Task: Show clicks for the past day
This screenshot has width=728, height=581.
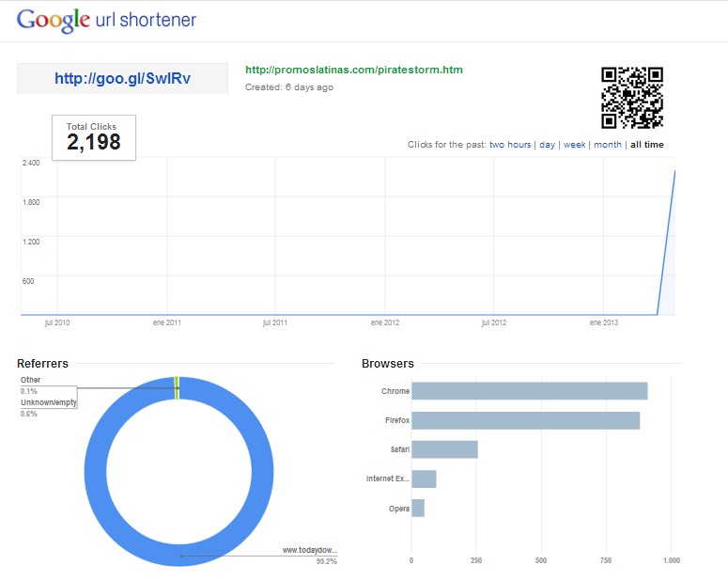Action: (x=547, y=145)
